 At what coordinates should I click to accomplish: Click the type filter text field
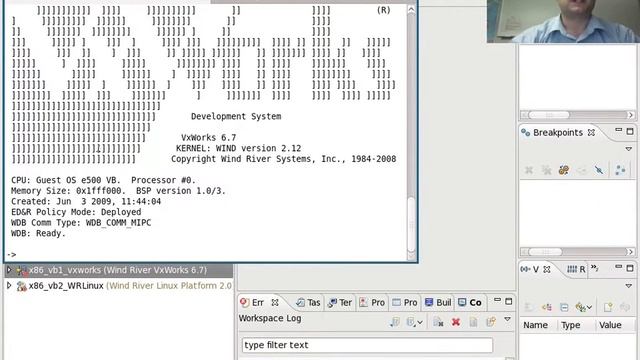[x=367, y=345]
